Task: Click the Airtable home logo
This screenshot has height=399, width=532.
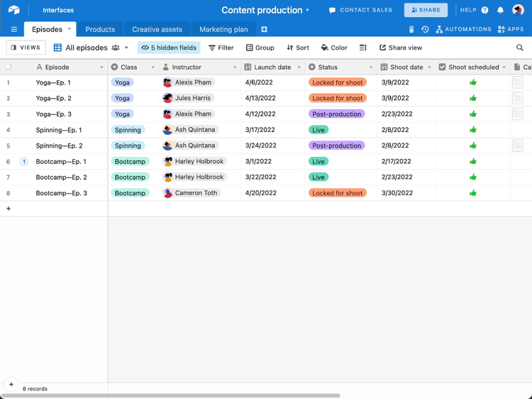Action: coord(14,10)
